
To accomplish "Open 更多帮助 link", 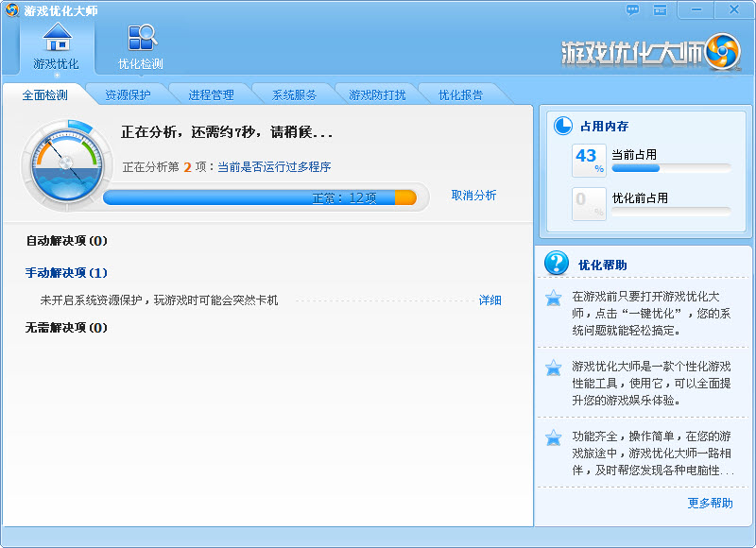I will [710, 504].
